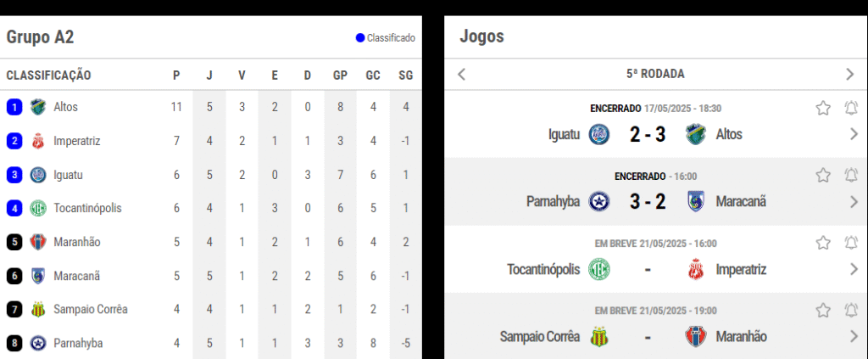
Task: Star the Sampaio Corrêa vs Maranhão match
Action: pyautogui.click(x=823, y=311)
